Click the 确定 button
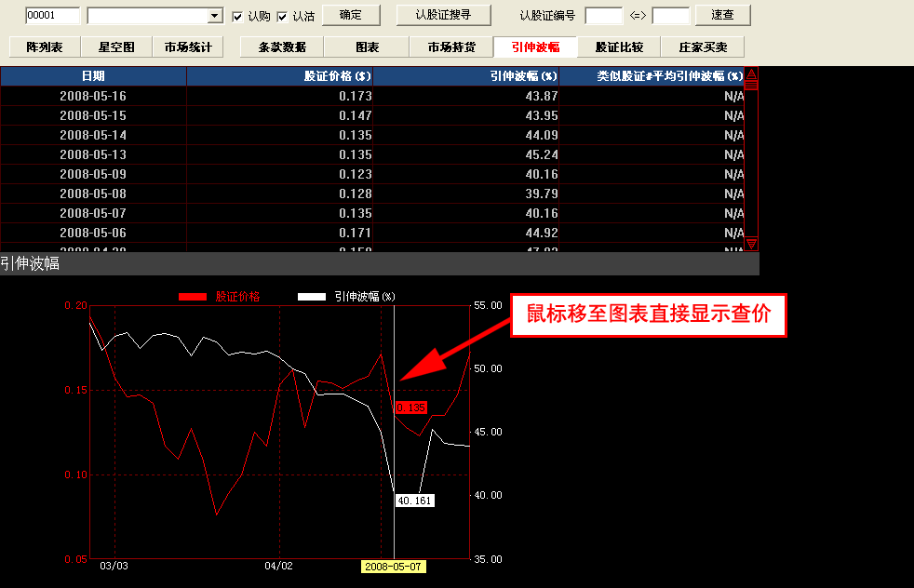This screenshot has height=588, width=914. 351,16
